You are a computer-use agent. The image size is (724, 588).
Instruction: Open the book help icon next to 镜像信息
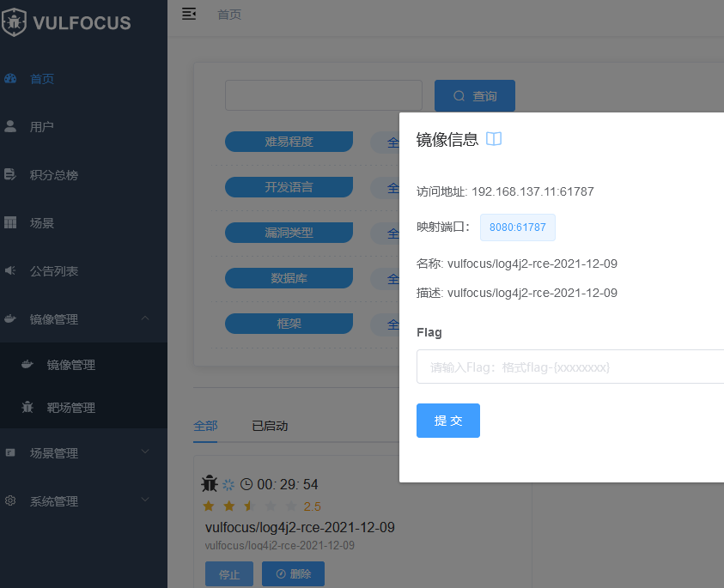[x=494, y=139]
